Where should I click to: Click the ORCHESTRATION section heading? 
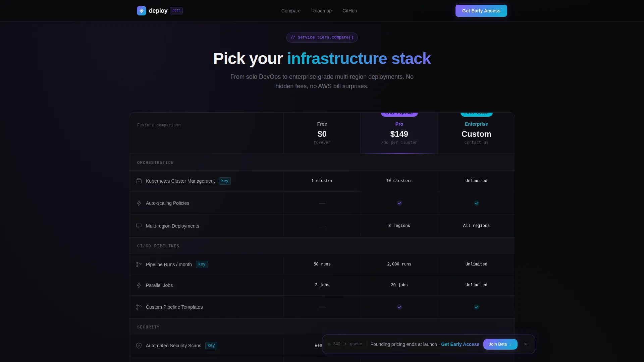[x=155, y=163]
